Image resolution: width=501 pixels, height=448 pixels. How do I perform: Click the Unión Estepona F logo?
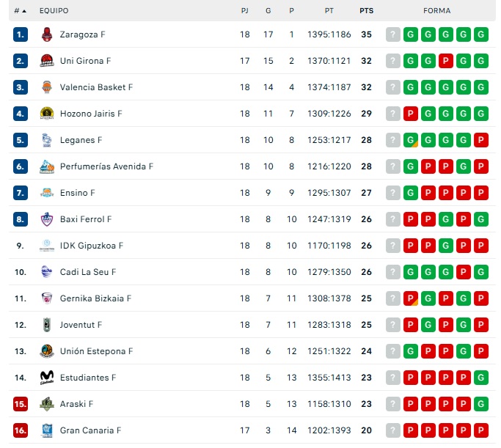[47, 351]
